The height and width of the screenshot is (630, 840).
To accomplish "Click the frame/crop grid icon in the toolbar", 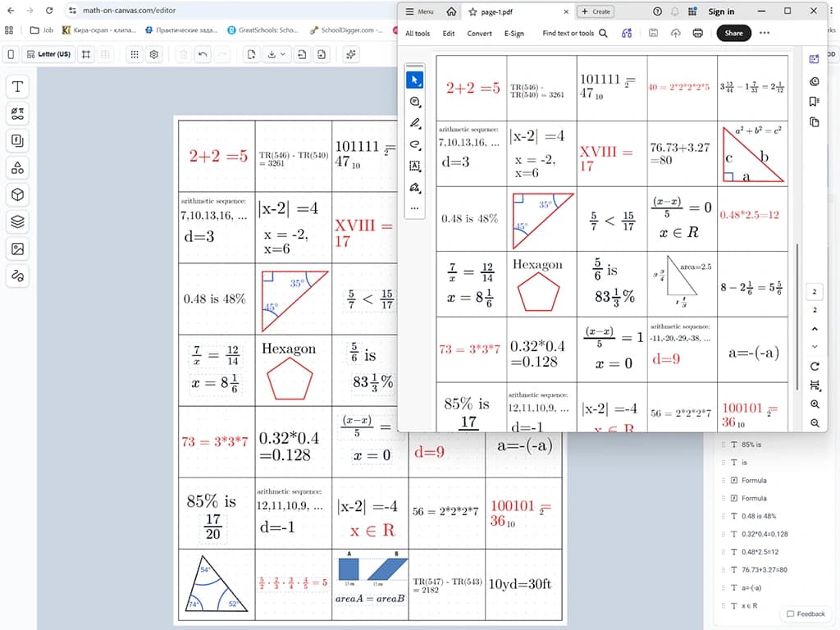I will point(85,54).
